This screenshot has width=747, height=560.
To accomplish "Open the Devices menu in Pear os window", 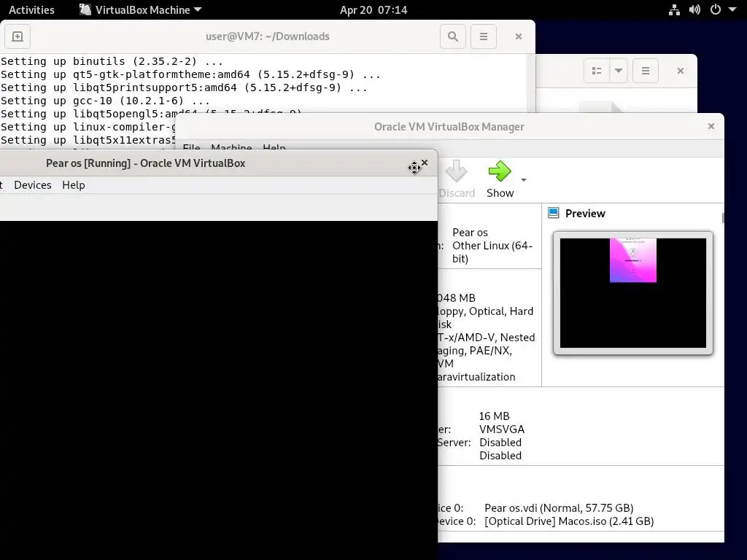I will pyautogui.click(x=32, y=184).
